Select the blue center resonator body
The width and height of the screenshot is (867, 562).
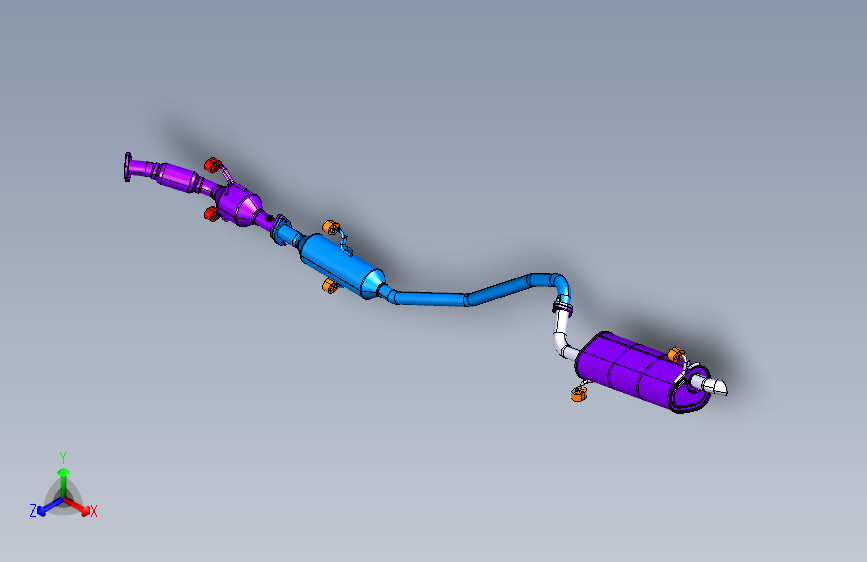[340, 267]
